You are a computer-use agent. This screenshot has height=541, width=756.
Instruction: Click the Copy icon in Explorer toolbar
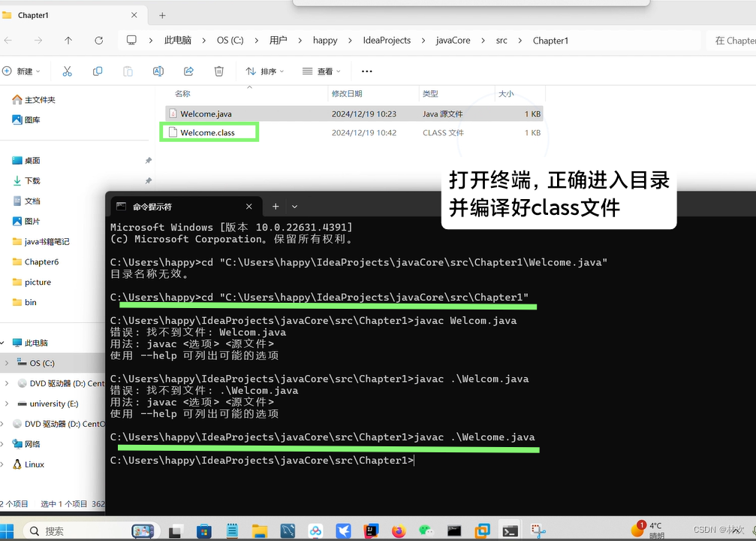click(98, 71)
